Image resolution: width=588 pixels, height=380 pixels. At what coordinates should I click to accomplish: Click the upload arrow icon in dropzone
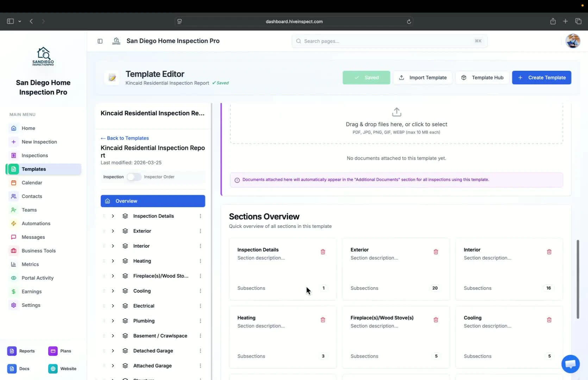(396, 112)
